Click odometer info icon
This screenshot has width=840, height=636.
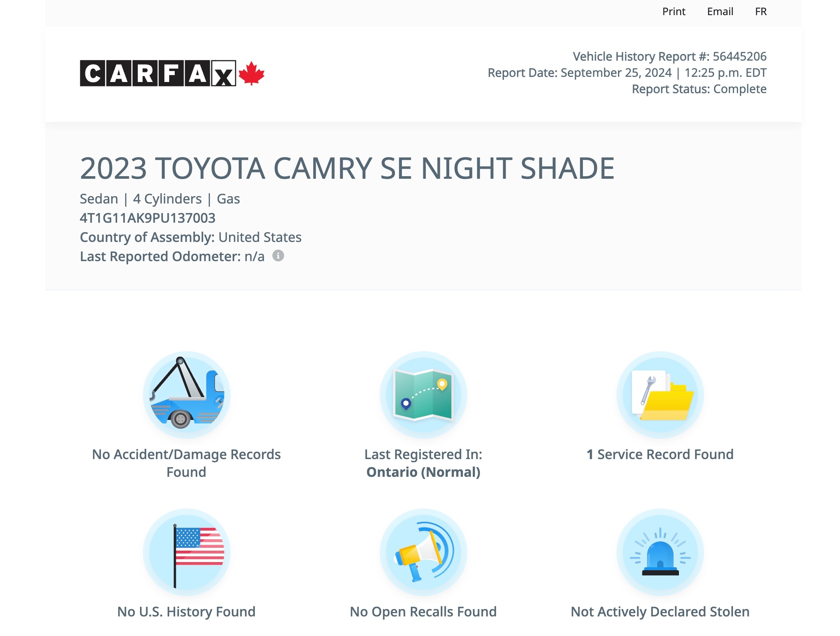point(278,256)
